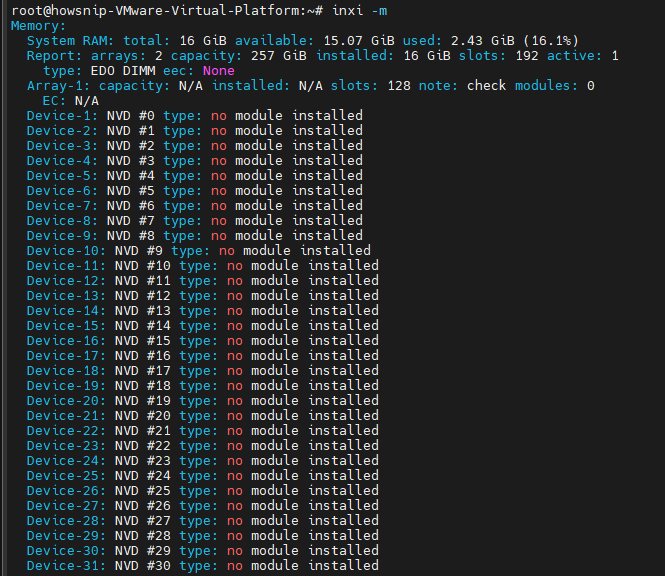
Task: Click the 'Device-12:' label
Action: pyautogui.click(x=67, y=281)
